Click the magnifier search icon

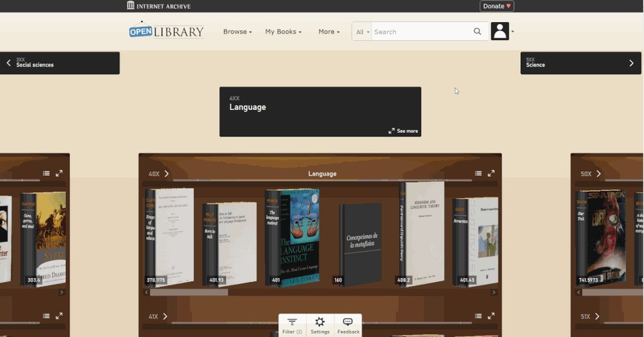coord(477,32)
